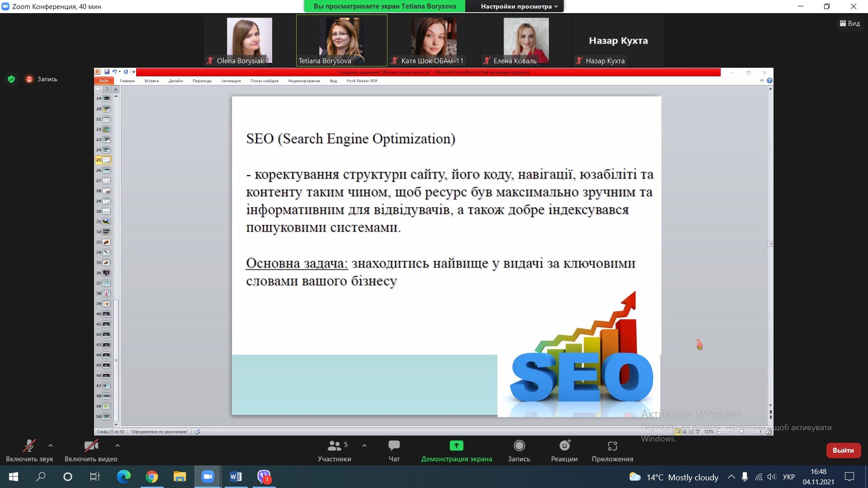The width and height of the screenshot is (868, 488).
Task: Open the Настройки просмотра view options dropdown
Action: click(519, 6)
